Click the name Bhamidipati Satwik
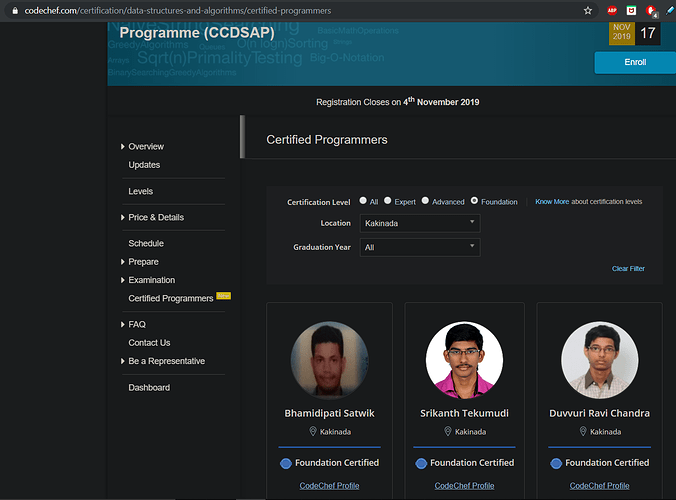 pos(329,413)
